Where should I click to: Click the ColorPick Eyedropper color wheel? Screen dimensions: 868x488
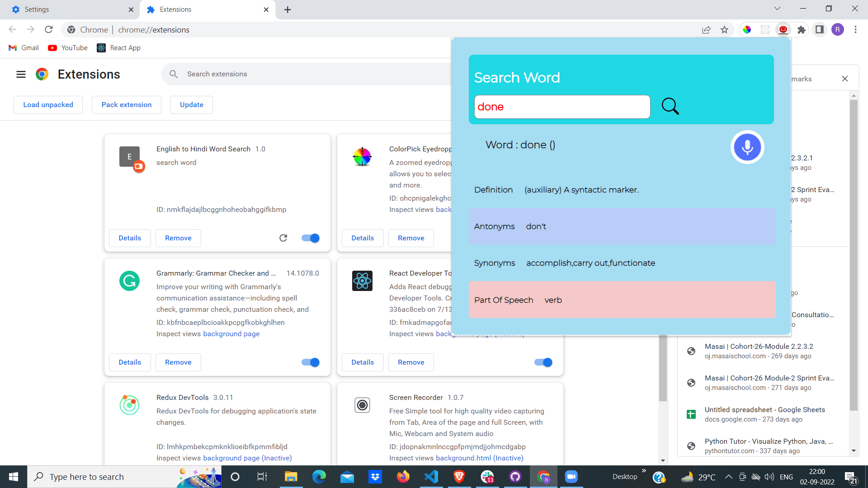(362, 157)
